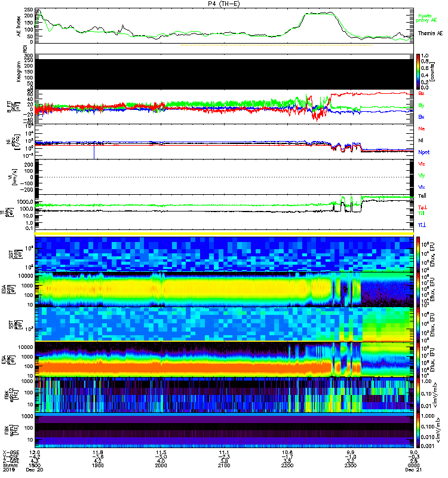
Task: Click the "11.8" X-GSE position value
Action: pos(97,452)
